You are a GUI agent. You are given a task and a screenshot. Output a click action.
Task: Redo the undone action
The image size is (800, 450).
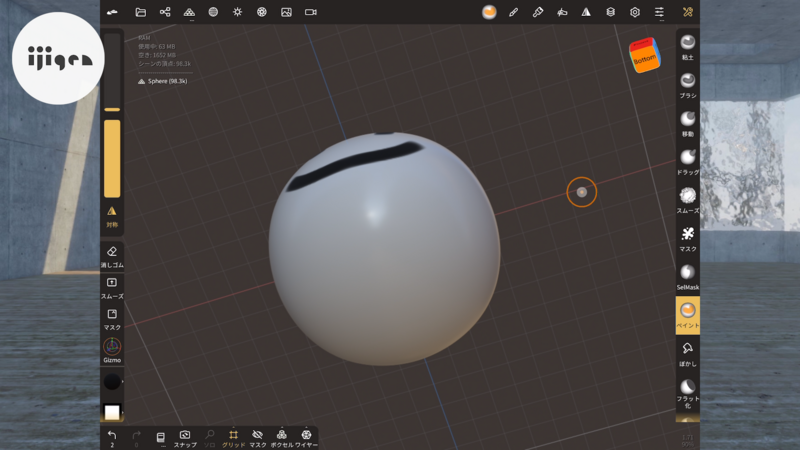[x=136, y=438]
